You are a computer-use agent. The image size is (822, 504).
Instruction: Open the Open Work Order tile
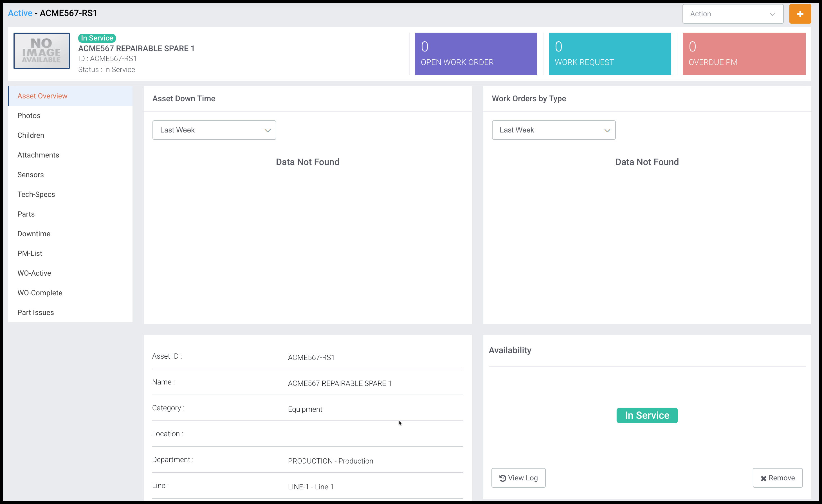(476, 54)
